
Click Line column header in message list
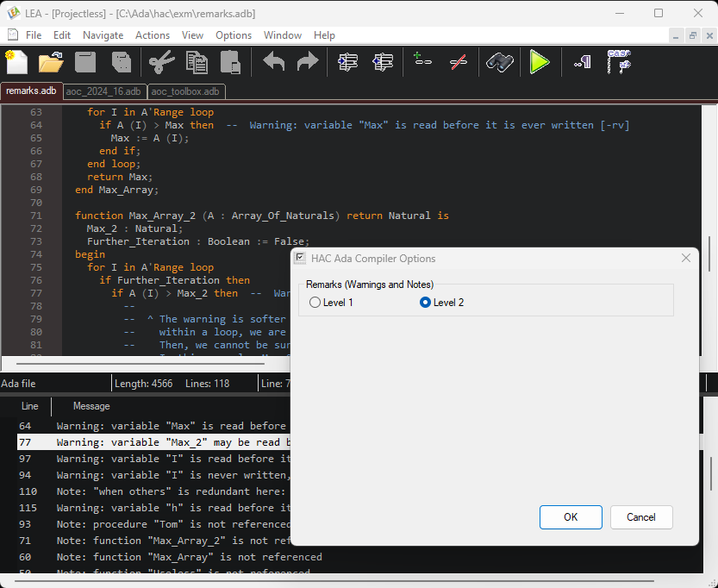pyautogui.click(x=30, y=406)
